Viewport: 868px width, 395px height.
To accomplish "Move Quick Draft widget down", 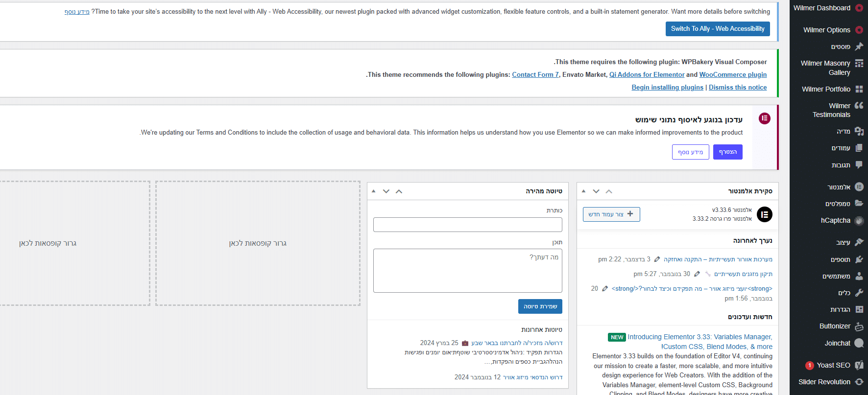I will coord(386,191).
